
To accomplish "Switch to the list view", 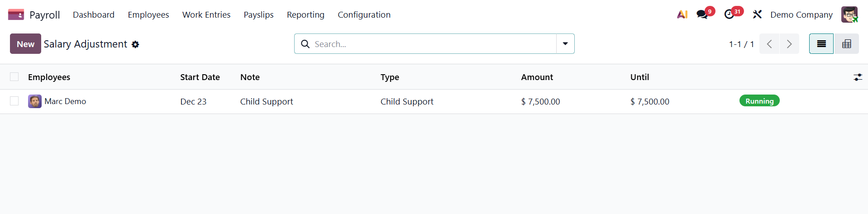I will [x=821, y=44].
